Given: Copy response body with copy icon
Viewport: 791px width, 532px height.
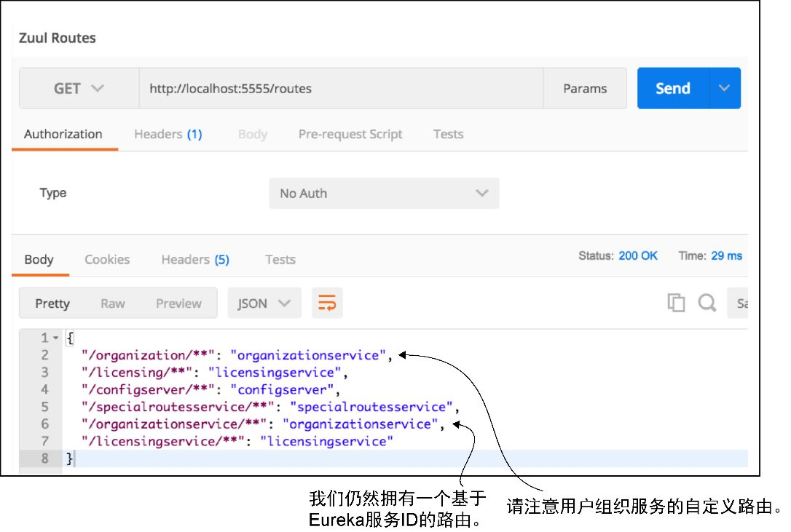Looking at the screenshot, I should (676, 303).
